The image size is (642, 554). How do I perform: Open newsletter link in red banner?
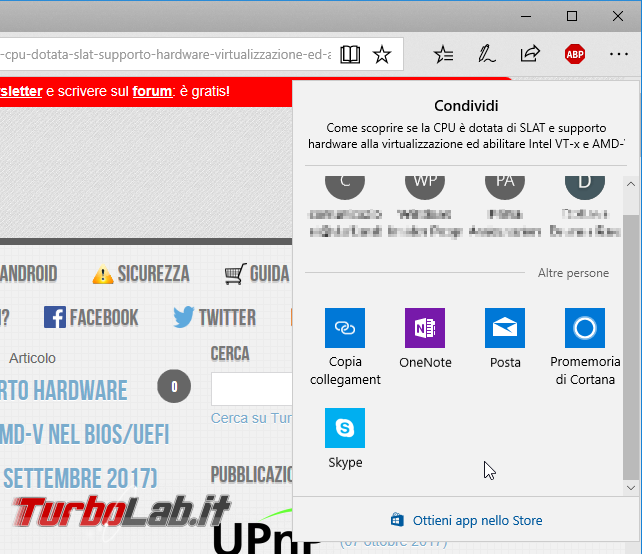[x=21, y=91]
